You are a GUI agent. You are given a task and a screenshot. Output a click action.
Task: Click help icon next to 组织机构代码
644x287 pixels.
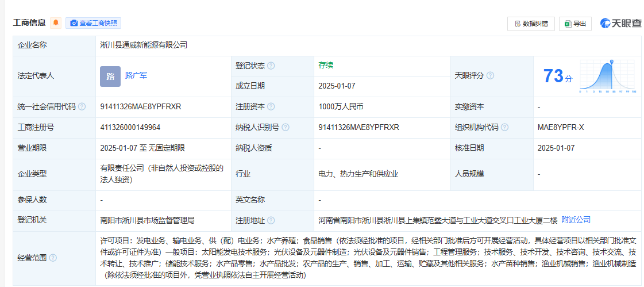tap(504, 128)
